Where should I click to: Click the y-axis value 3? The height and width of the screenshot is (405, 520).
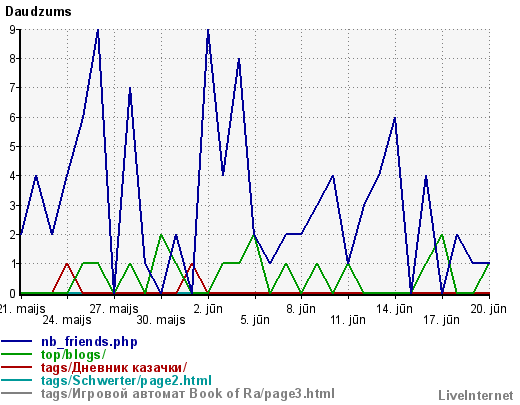[13, 205]
